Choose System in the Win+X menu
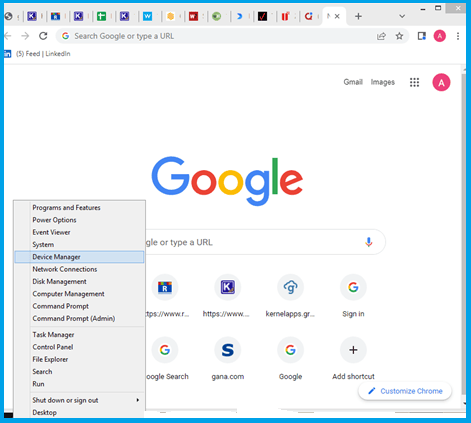Viewport: 471px width, 423px height. pos(79,245)
